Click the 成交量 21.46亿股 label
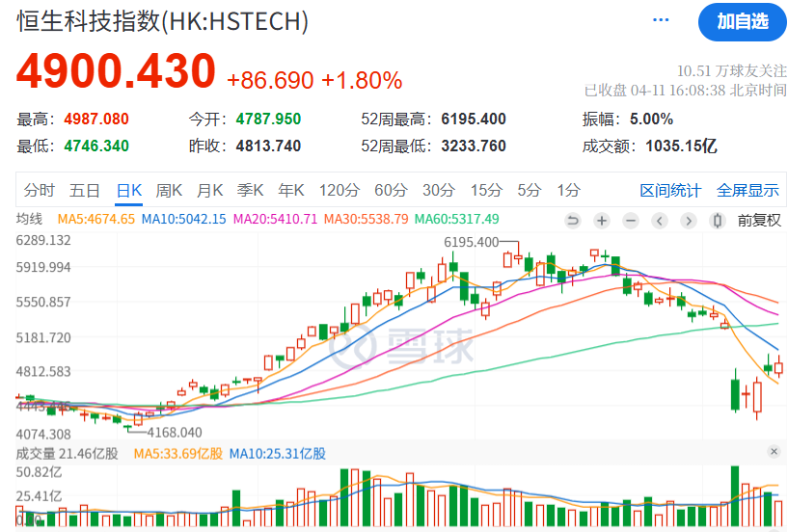The width and height of the screenshot is (788, 532). point(67,454)
